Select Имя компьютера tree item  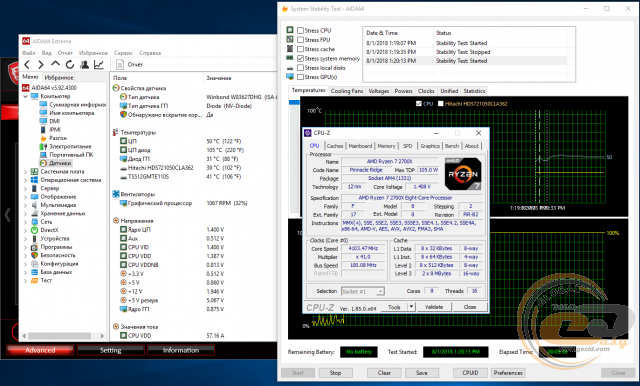pos(71,113)
